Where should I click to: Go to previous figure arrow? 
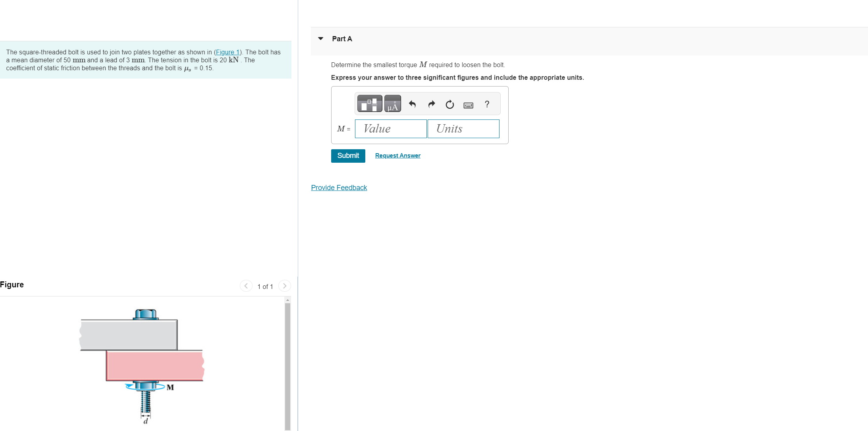[x=246, y=286]
